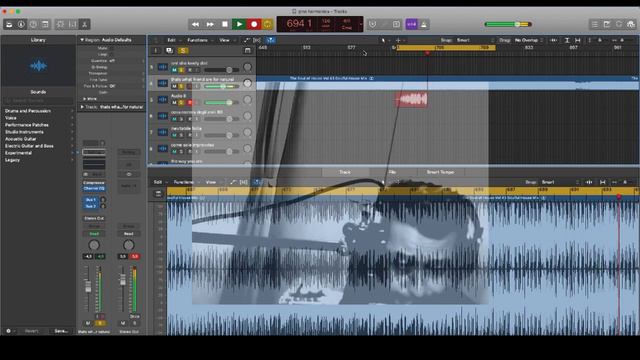
Task: Adjust volume slider on 'thats what friend' track
Action: coord(222,86)
